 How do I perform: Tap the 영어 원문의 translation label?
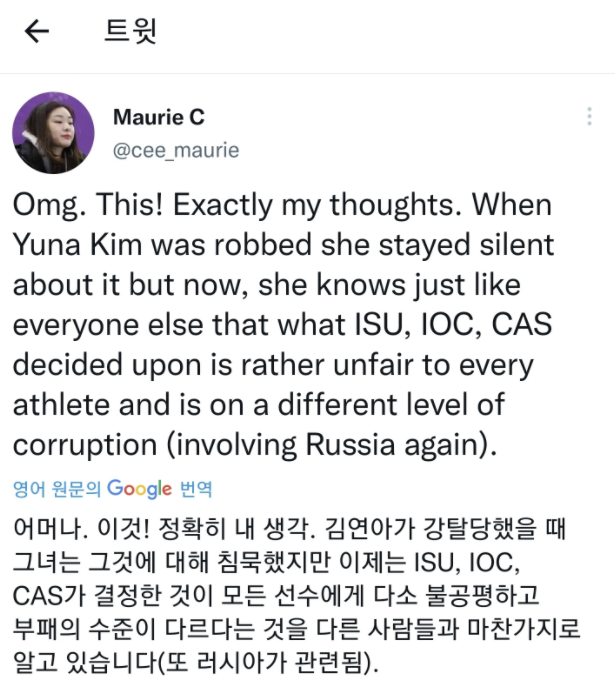[x=57, y=490]
